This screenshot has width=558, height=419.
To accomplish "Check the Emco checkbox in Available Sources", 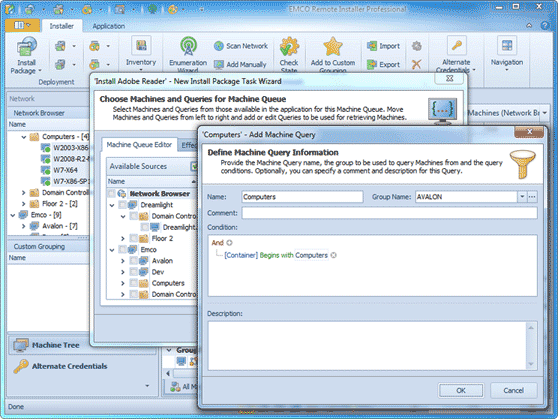I will (x=122, y=250).
